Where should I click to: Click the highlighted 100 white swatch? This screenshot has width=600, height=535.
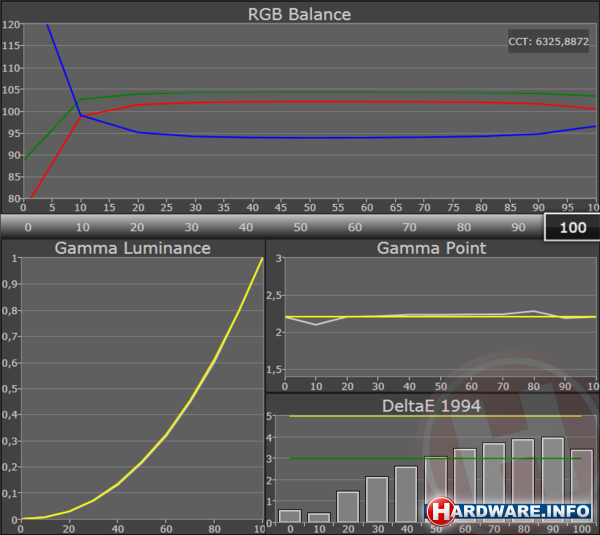pyautogui.click(x=572, y=227)
